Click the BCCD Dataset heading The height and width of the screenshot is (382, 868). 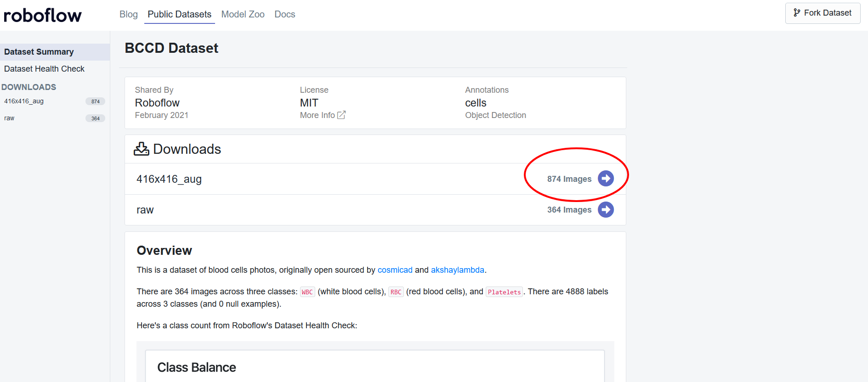(171, 48)
